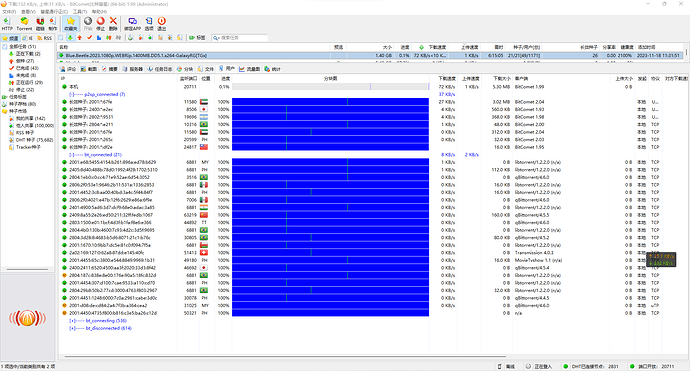Click the BitComet logo in lower left panel
Viewport: 690px width, 371px height.
27,318
